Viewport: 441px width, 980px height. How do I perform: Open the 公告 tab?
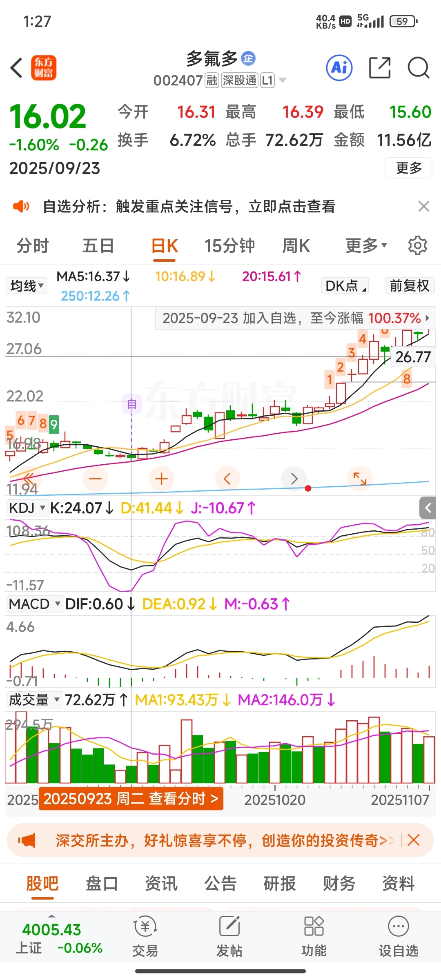(220, 883)
